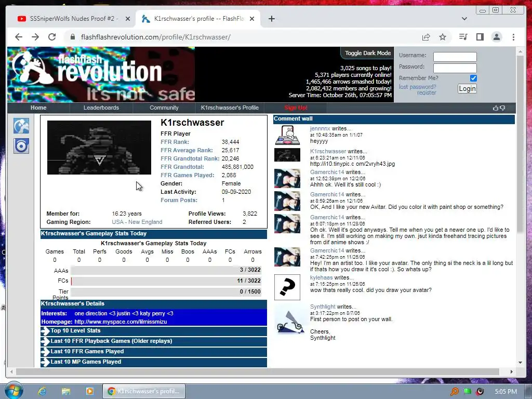
Task: Reload the page with the refresh icon
Action: [52, 37]
